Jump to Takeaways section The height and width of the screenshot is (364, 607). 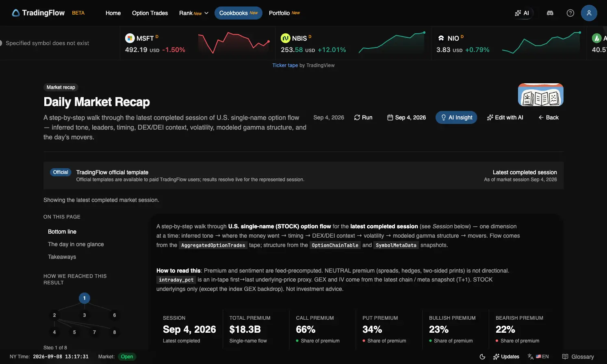(x=62, y=257)
